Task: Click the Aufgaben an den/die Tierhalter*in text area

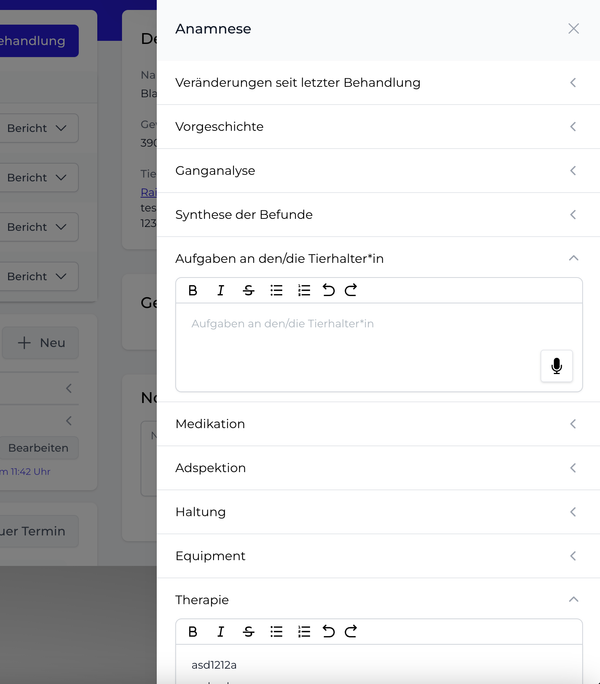Action: coord(379,347)
